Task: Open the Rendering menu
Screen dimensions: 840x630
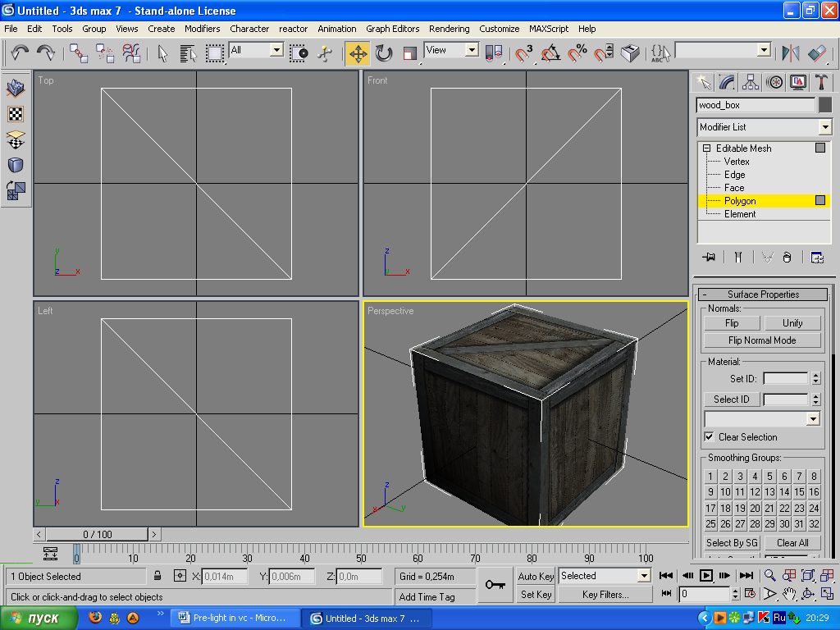Action: (449, 29)
